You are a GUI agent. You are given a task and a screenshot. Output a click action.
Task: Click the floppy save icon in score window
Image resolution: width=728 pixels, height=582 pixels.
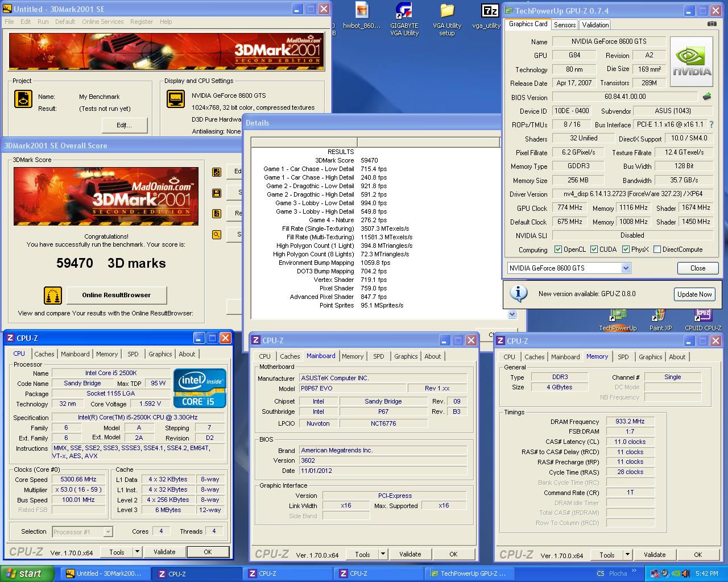[x=217, y=193]
